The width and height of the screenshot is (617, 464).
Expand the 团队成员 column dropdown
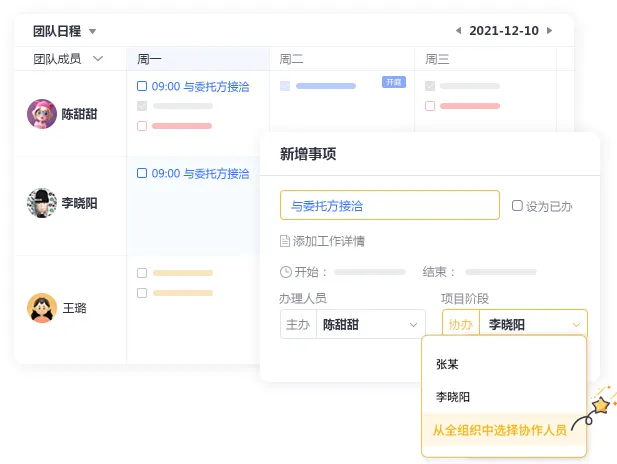pyautogui.click(x=98, y=59)
